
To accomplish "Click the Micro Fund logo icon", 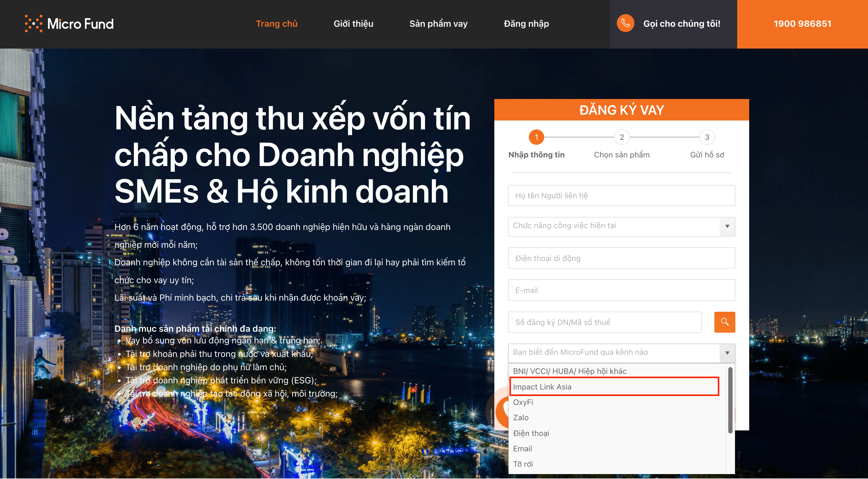I will pyautogui.click(x=34, y=24).
